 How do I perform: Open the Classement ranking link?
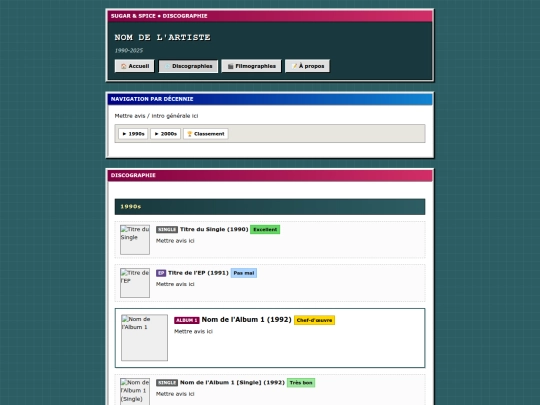(x=206, y=134)
